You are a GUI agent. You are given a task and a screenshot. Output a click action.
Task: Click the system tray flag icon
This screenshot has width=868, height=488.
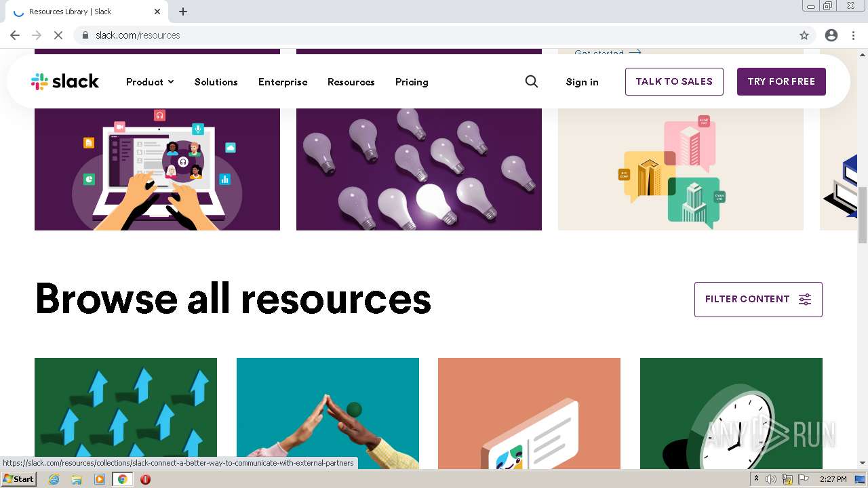point(803,479)
